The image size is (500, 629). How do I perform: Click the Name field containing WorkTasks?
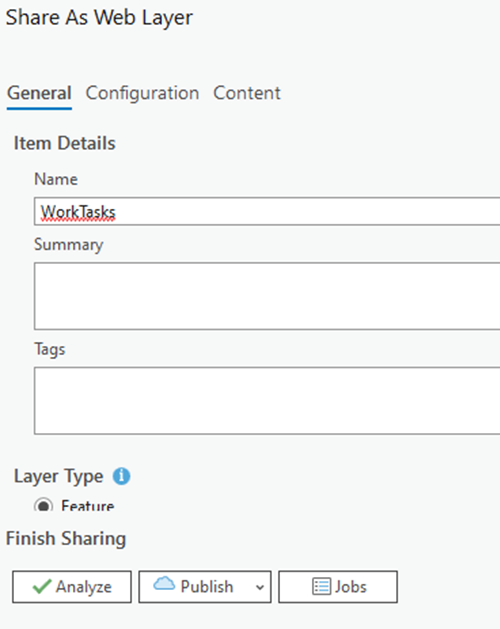coord(267,211)
